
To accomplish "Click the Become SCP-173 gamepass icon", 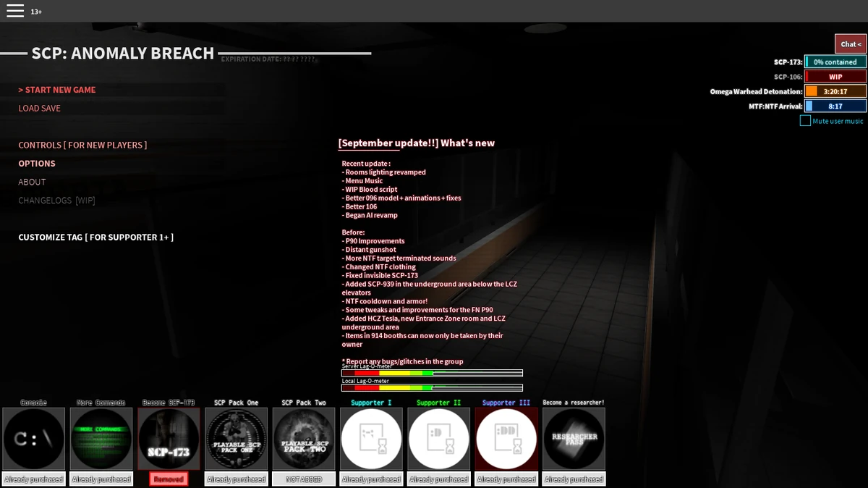I will pyautogui.click(x=169, y=438).
